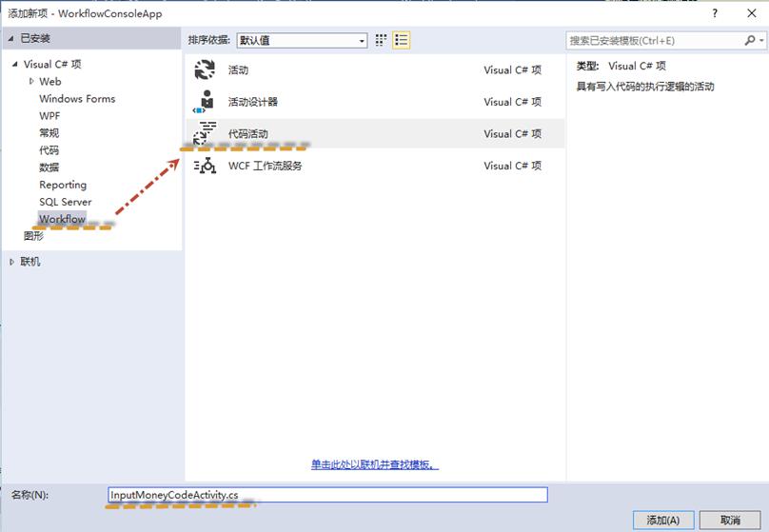Open the 单击此处以联机并查找模板 link
769x532 pixels.
375,464
